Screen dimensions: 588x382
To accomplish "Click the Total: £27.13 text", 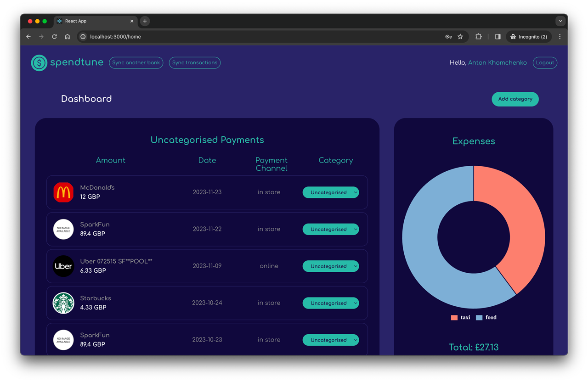I will [474, 348].
